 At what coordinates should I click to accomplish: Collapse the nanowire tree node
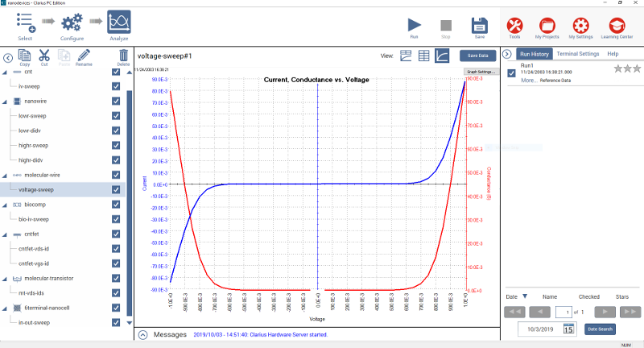(x=6, y=101)
